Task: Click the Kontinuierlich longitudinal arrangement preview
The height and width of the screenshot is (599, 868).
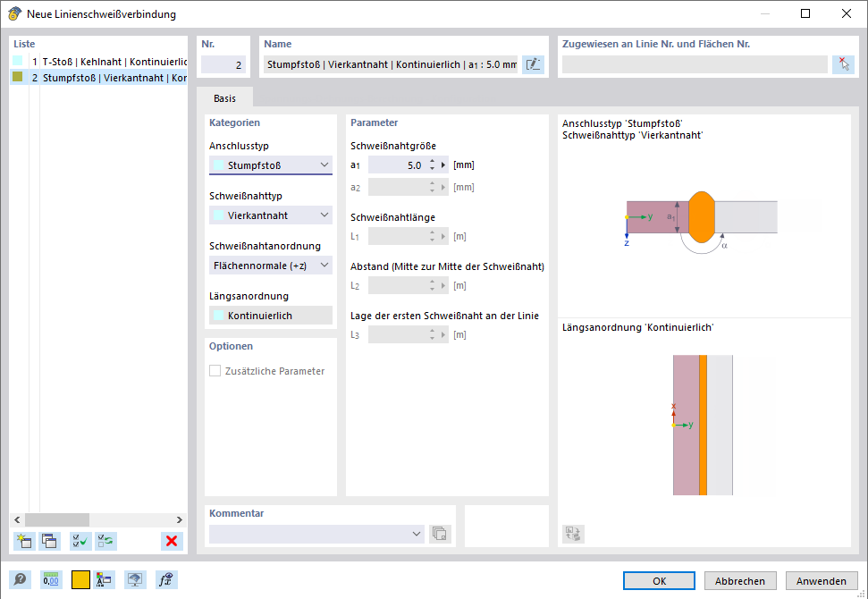Action: pyautogui.click(x=703, y=426)
